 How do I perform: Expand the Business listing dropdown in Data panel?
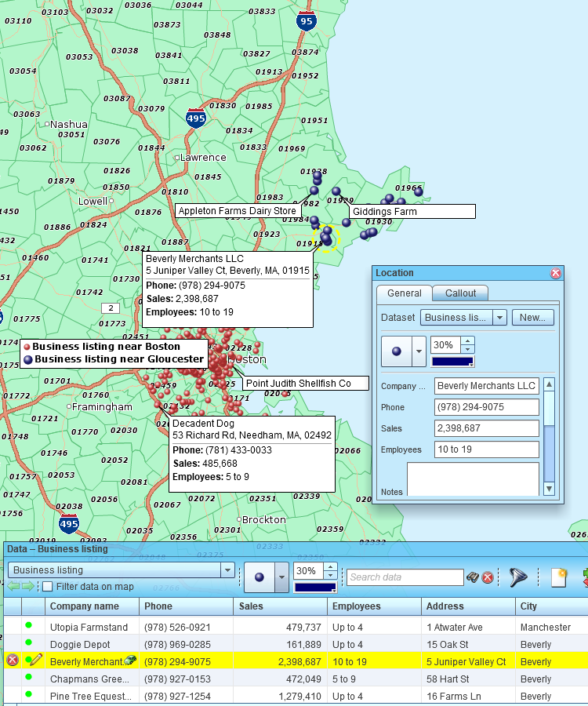(227, 570)
